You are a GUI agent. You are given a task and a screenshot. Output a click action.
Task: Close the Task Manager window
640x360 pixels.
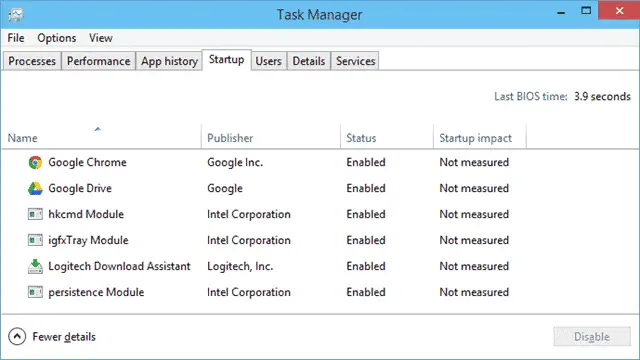coord(619,10)
